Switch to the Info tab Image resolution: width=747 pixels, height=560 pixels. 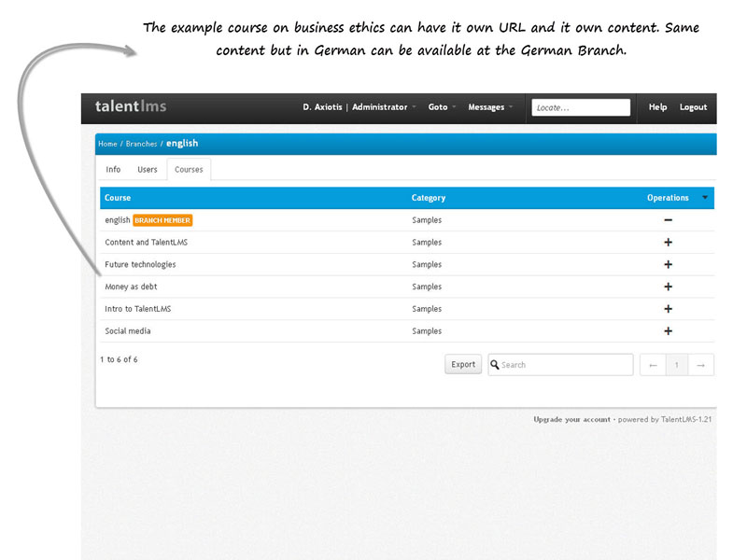(x=113, y=169)
